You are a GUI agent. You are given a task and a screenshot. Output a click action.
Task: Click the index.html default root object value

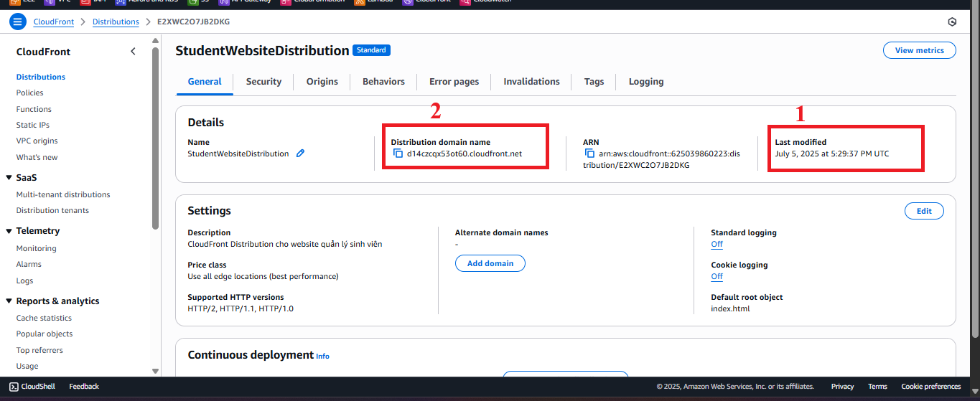tap(730, 308)
